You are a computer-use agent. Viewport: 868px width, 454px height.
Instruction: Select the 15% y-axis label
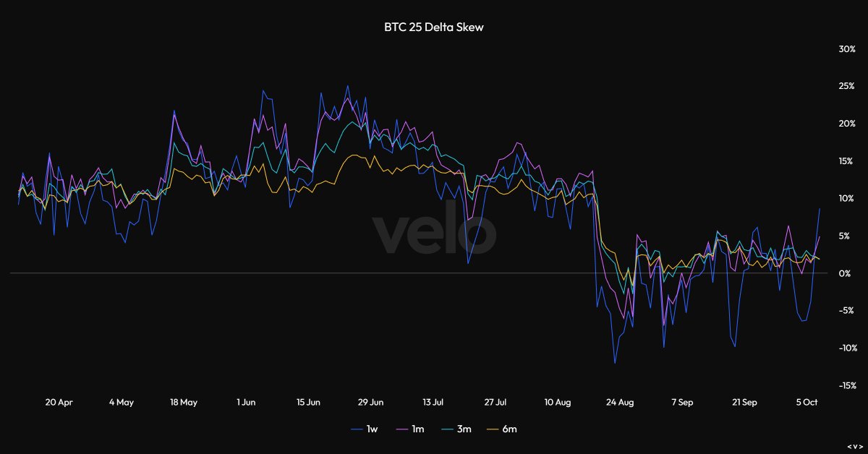click(848, 161)
